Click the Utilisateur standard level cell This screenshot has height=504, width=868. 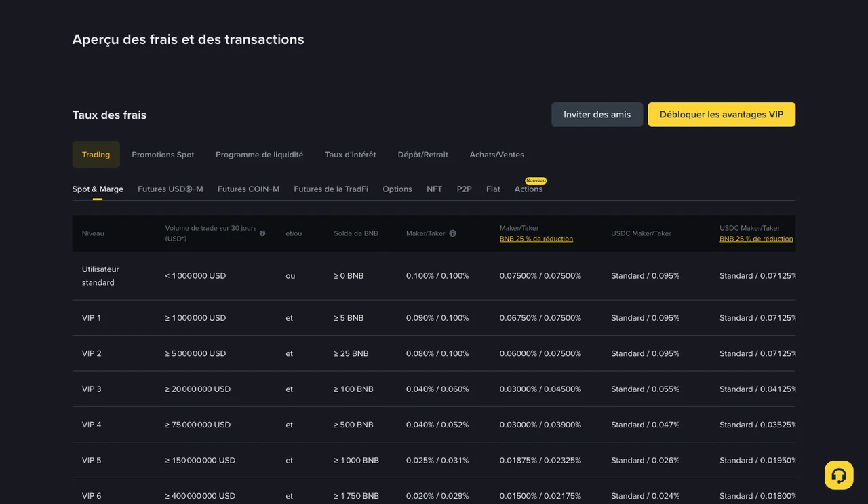click(x=100, y=276)
